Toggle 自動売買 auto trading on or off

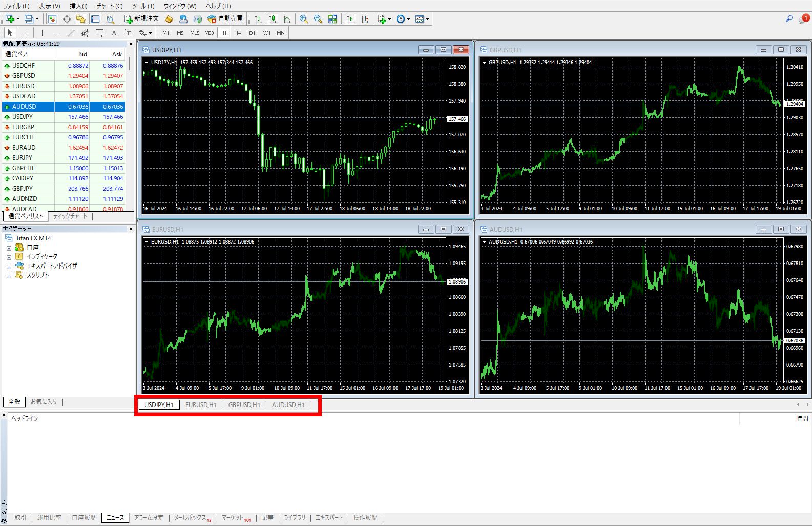coord(225,19)
